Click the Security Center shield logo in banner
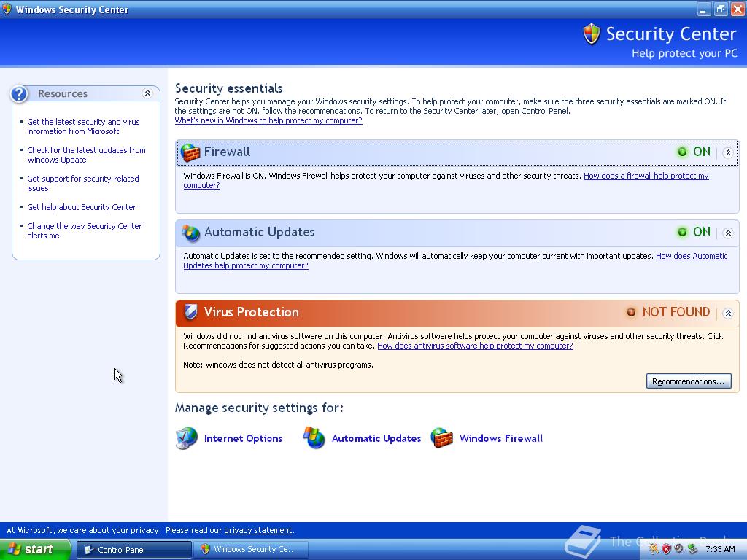This screenshot has height=560, width=747. click(x=591, y=34)
